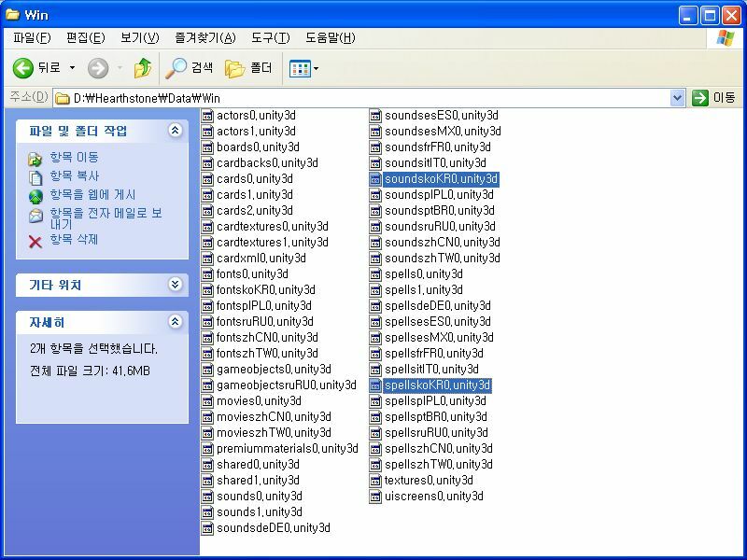Open the back button history dropdown arrow
Screen dimensions: 747x560
click(73, 68)
